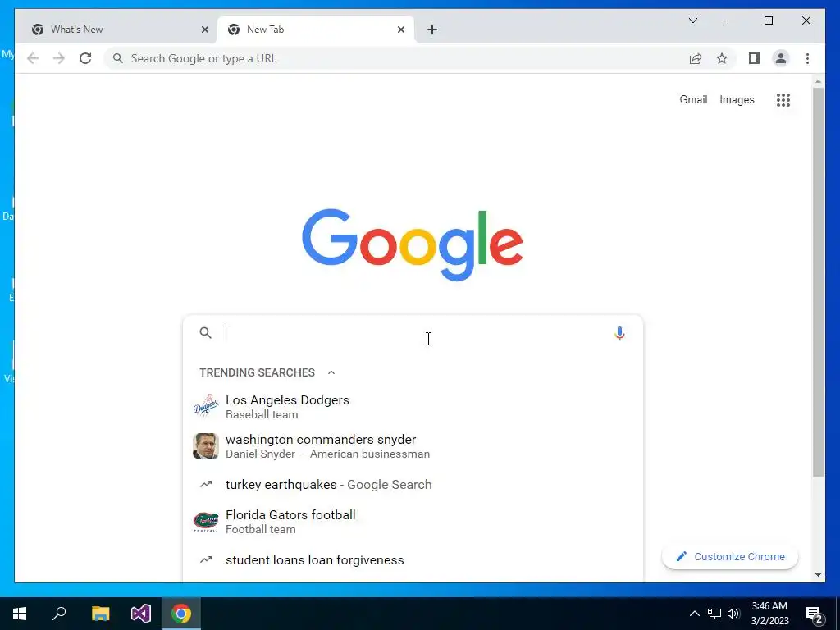The image size is (840, 630).
Task: Click the scrollbar up arrow
Action: 818,81
